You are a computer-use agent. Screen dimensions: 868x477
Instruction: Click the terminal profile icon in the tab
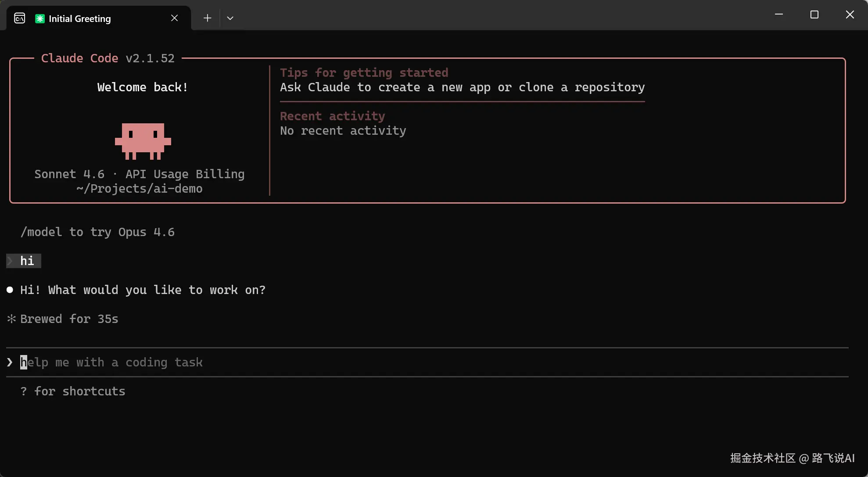(x=20, y=18)
